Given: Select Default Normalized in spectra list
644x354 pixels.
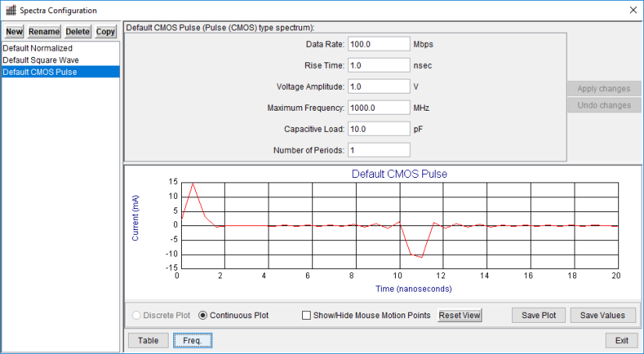Looking at the screenshot, I should tap(61, 48).
